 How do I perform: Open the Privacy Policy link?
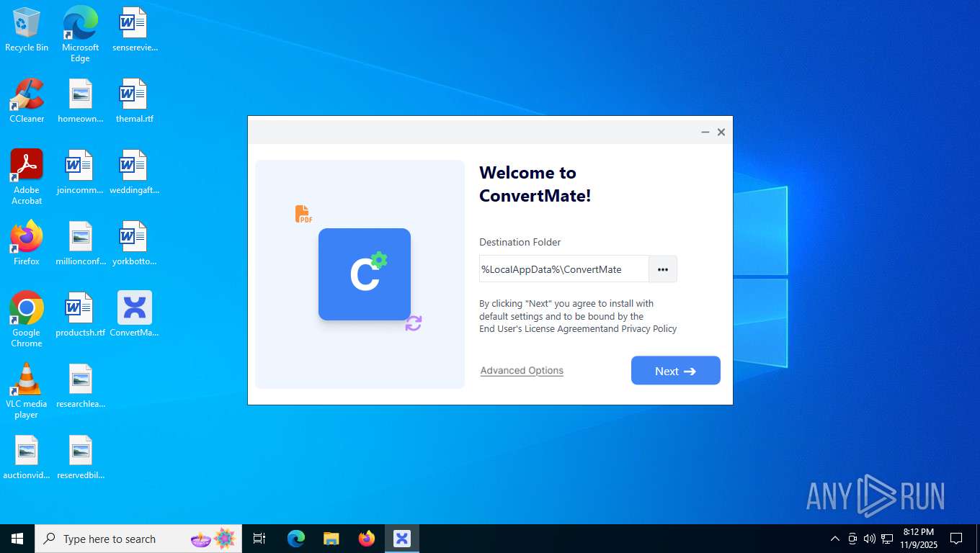[x=649, y=329]
